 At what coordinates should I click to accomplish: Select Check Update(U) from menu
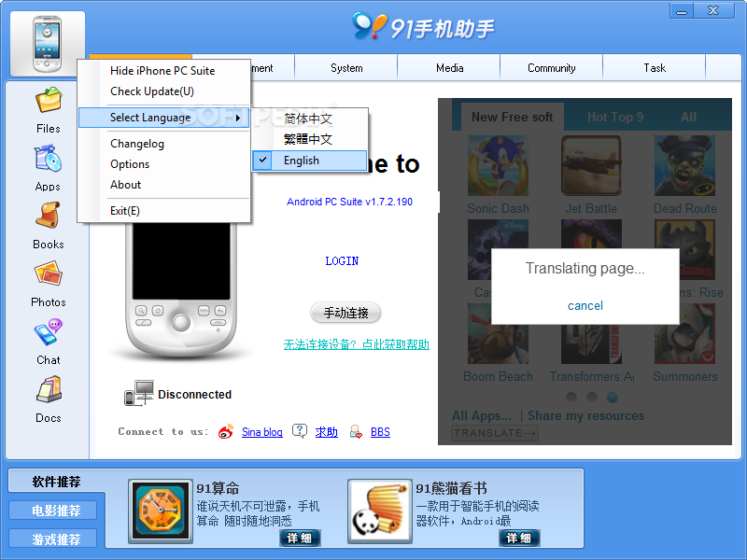pyautogui.click(x=164, y=91)
